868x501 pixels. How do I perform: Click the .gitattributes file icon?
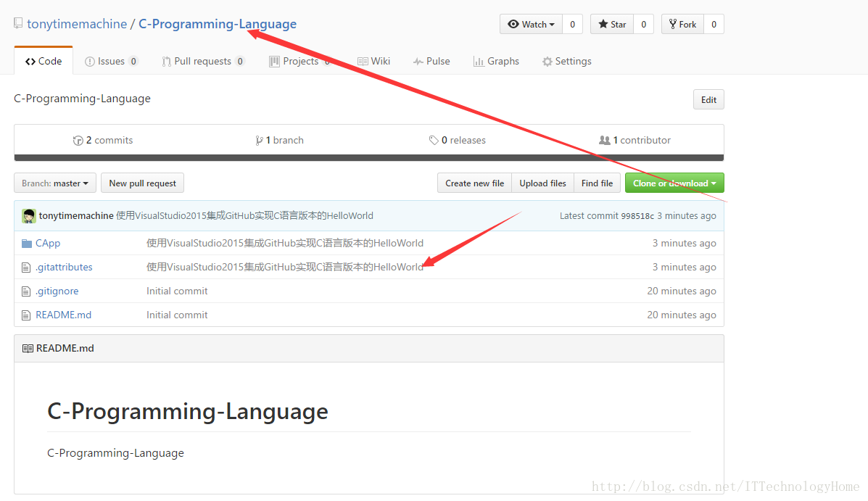(26, 268)
